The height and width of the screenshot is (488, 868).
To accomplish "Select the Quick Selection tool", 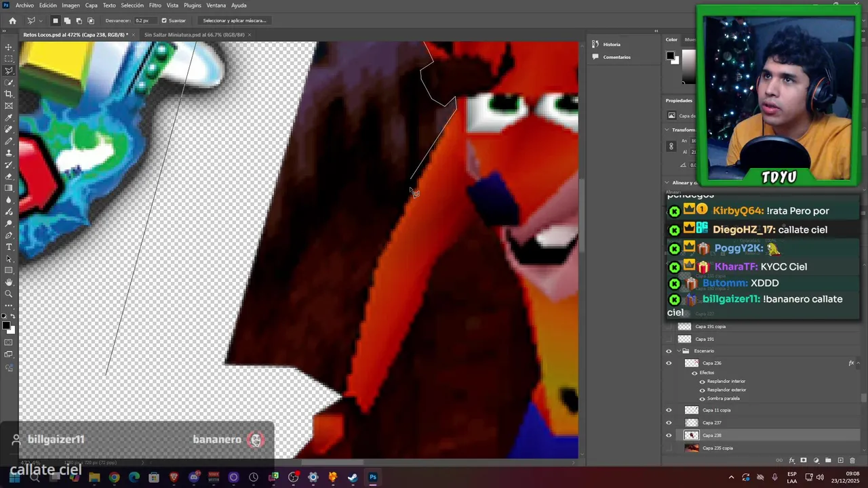I will click(x=9, y=83).
